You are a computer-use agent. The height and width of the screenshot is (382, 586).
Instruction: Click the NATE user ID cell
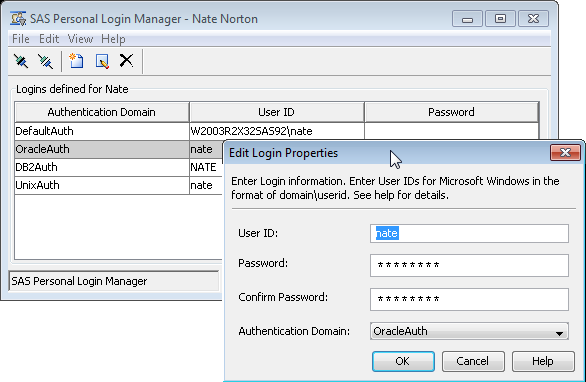(x=206, y=167)
